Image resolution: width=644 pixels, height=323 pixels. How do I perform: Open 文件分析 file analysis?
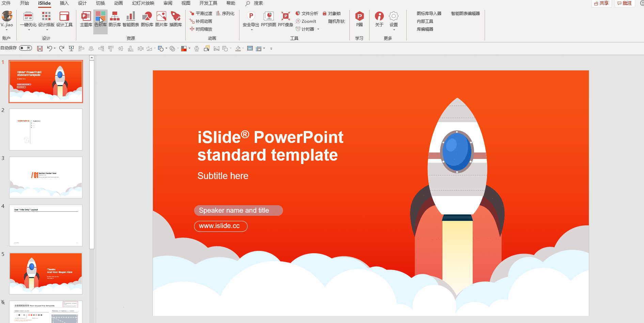click(x=307, y=14)
